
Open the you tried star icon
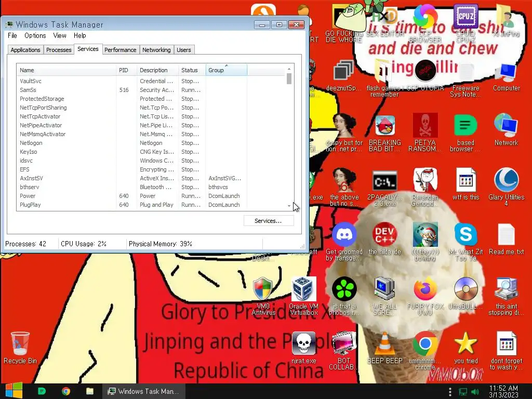coord(465,348)
